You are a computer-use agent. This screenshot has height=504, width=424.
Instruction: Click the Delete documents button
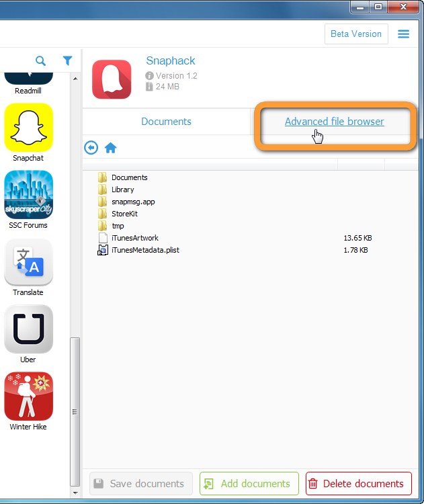(359, 483)
